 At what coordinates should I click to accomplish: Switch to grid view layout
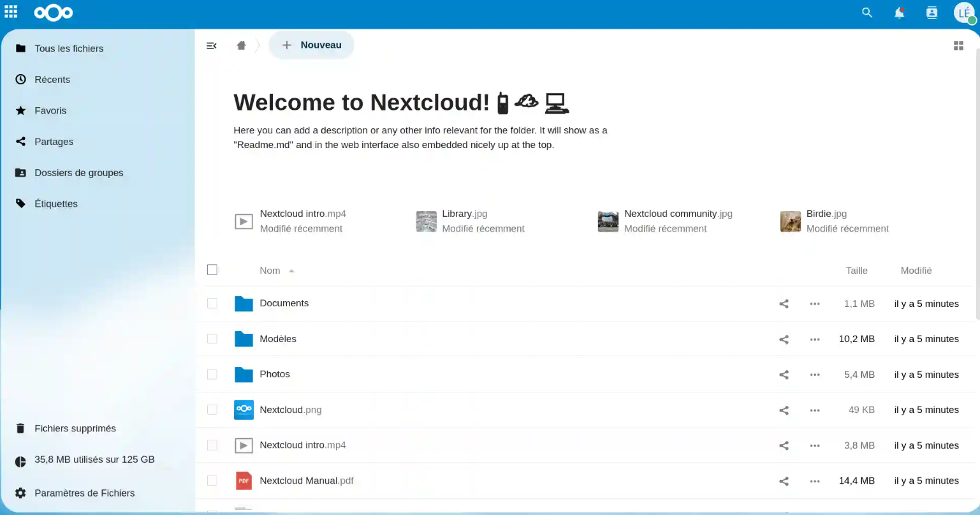958,45
